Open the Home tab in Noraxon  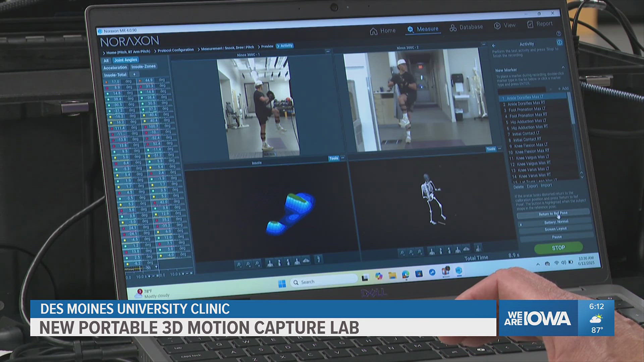point(382,31)
